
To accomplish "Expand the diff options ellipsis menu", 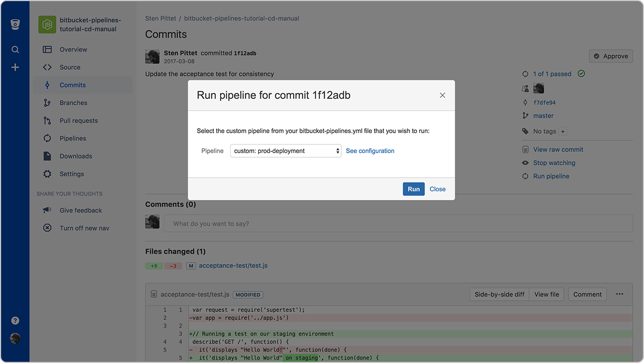I will [x=620, y=294].
